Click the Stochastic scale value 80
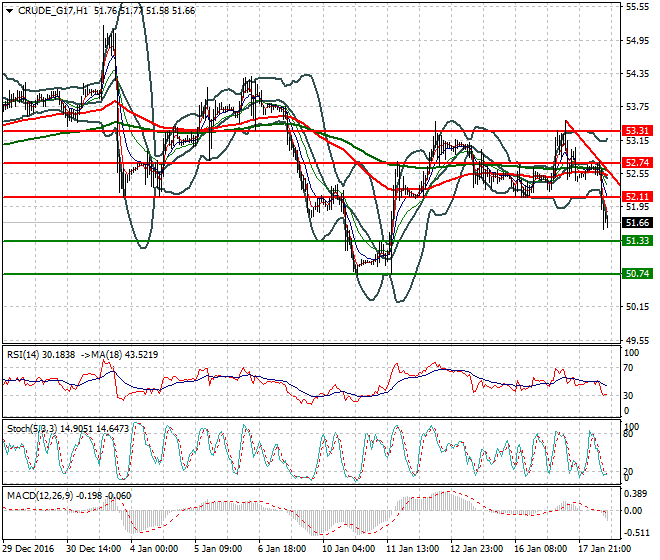Image resolution: width=660 pixels, height=560 pixels. pos(630,435)
